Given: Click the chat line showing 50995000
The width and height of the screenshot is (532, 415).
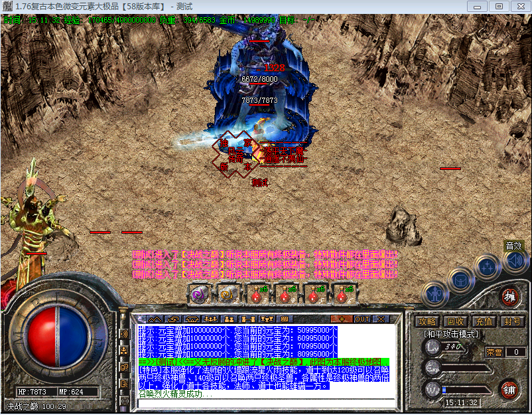Looking at the screenshot, I should [238, 330].
